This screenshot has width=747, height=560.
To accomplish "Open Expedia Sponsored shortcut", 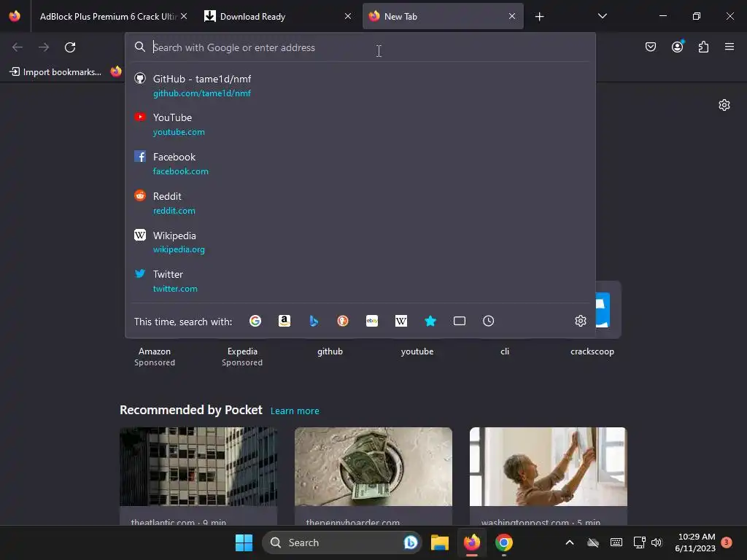I will click(x=242, y=356).
